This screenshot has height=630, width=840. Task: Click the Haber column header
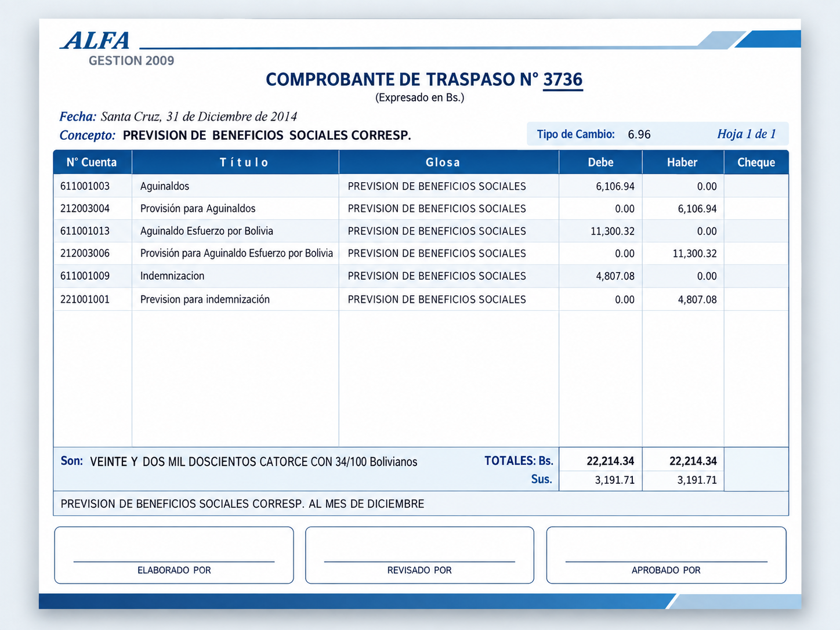pyautogui.click(x=682, y=162)
